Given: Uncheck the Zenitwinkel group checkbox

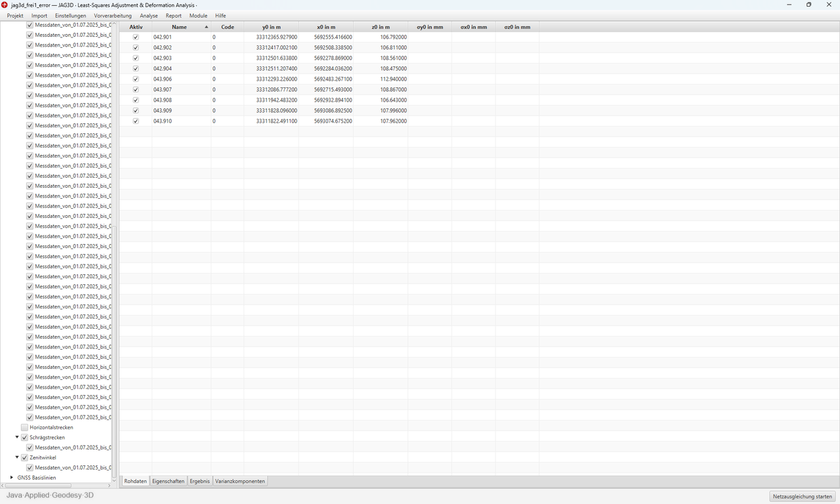Looking at the screenshot, I should (x=25, y=457).
